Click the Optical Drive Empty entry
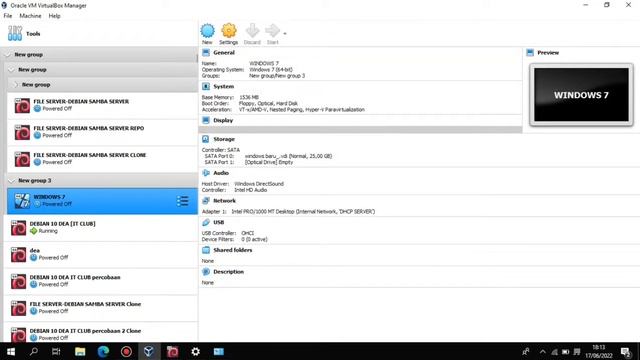The width and height of the screenshot is (640, 360). (x=269, y=162)
